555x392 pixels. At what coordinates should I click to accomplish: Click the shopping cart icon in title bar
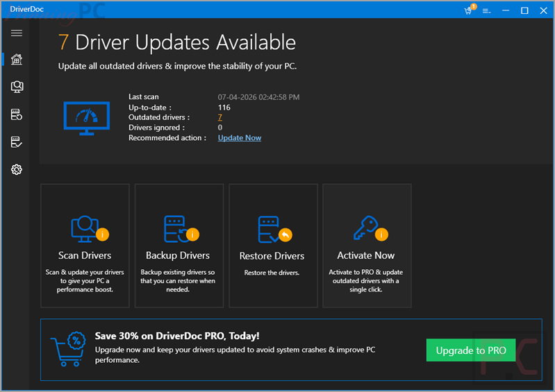tap(470, 10)
